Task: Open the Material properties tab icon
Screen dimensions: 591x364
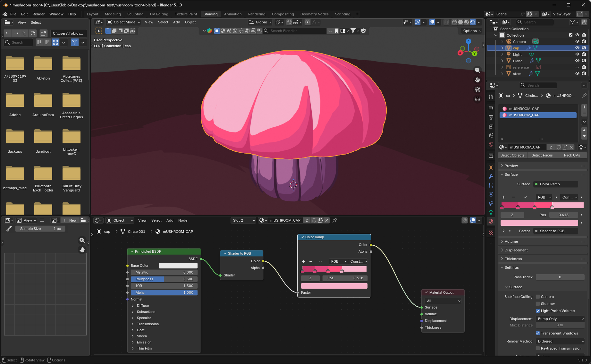Action: coord(491,221)
